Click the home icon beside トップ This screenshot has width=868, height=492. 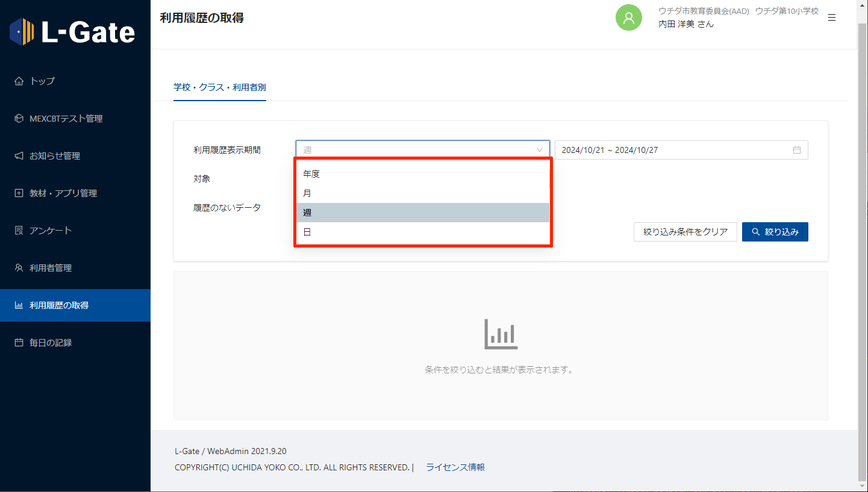tap(19, 81)
